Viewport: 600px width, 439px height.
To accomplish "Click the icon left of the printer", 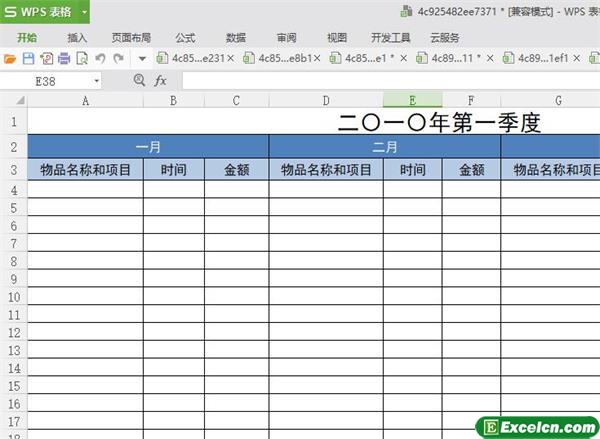I will (x=46, y=59).
